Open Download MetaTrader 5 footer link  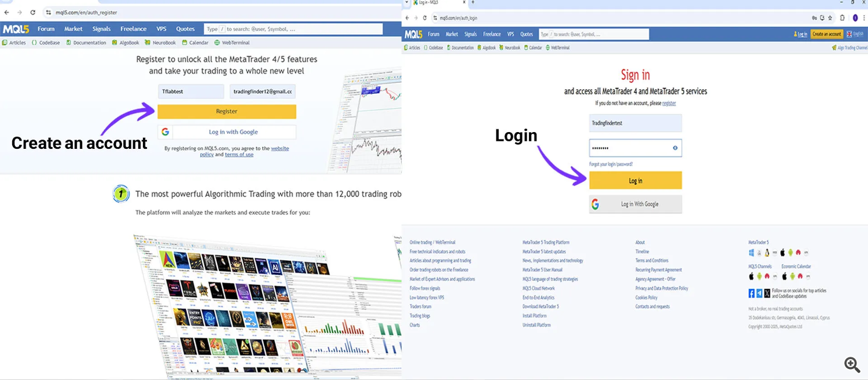point(540,306)
